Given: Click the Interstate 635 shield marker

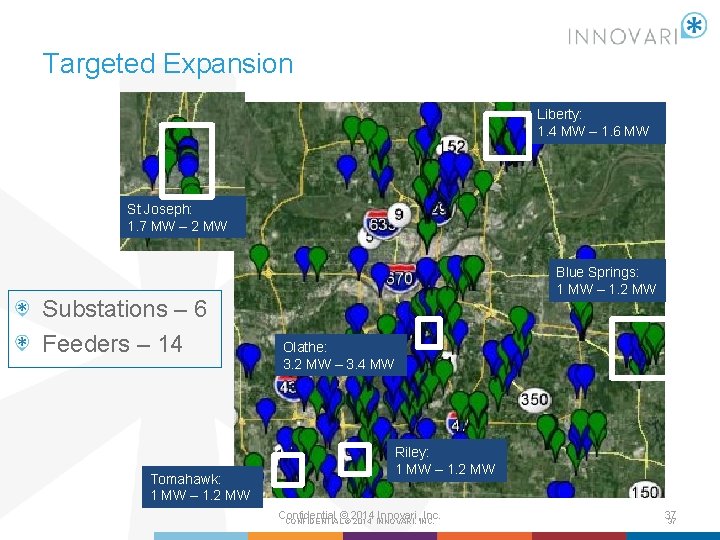Looking at the screenshot, I should pyautogui.click(x=380, y=225).
